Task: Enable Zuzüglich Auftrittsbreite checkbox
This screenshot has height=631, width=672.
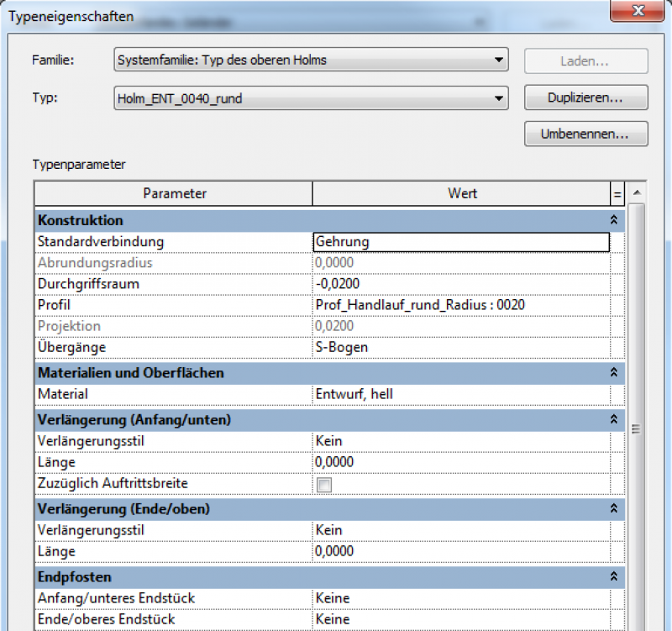Action: point(324,484)
